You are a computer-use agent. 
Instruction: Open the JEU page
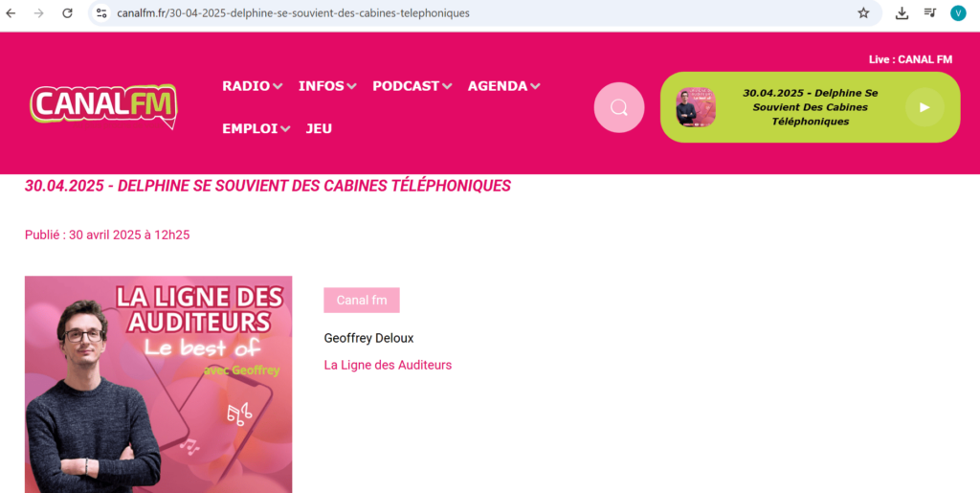(x=319, y=128)
